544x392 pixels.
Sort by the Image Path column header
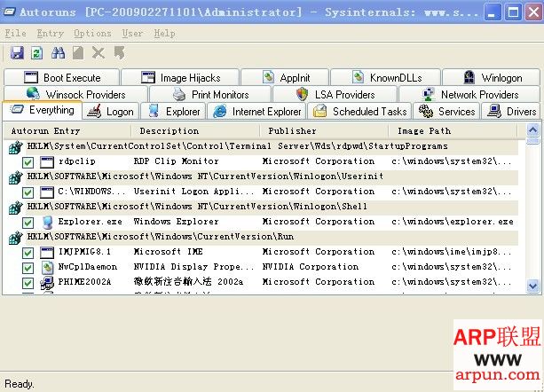[453, 131]
